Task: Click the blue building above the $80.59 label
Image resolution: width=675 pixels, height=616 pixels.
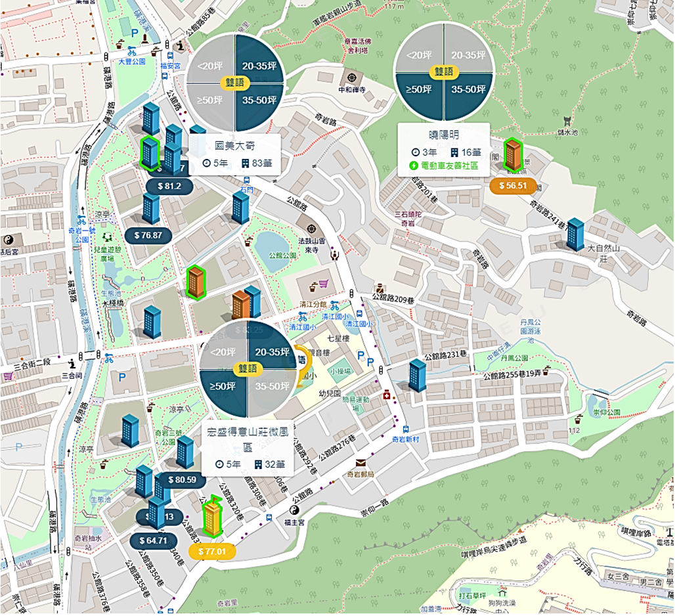Action: coord(185,452)
